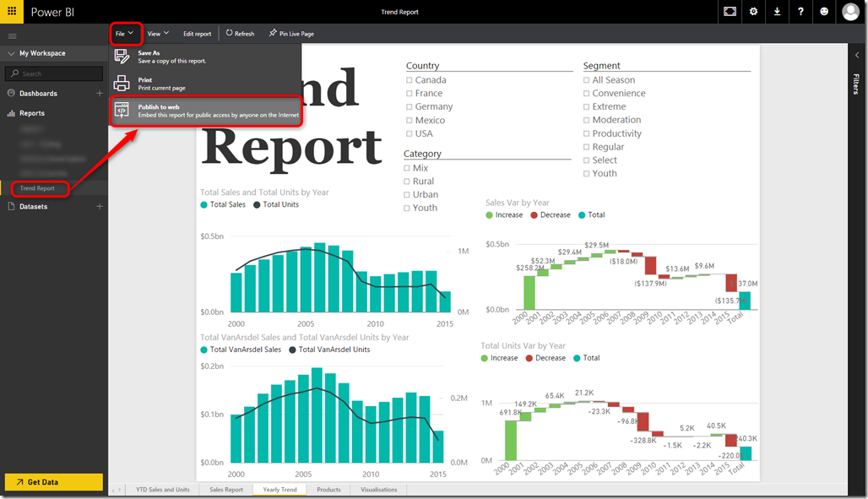Choose Publish to web from File menu
Viewport: 868px width, 499px height.
coord(206,111)
